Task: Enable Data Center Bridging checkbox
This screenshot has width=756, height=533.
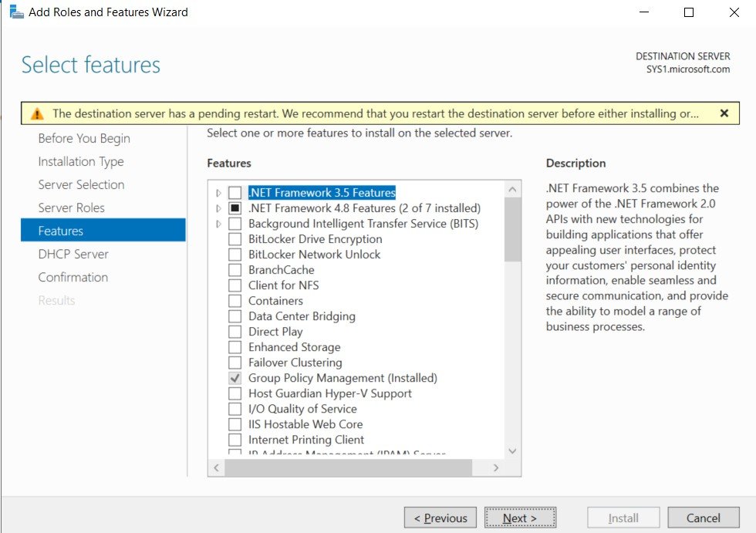Action: 235,316
